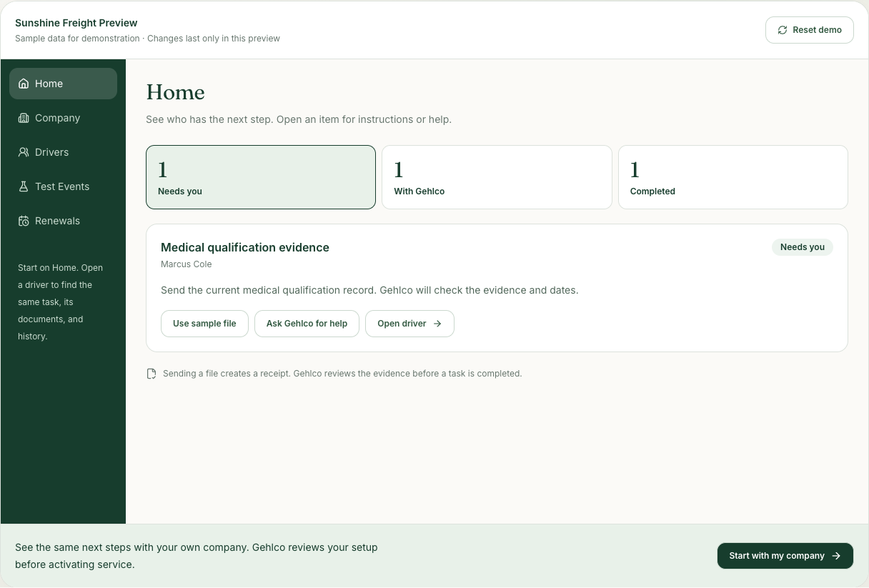This screenshot has height=588, width=869.
Task: Select the With Gehlco summary card
Action: 497,177
